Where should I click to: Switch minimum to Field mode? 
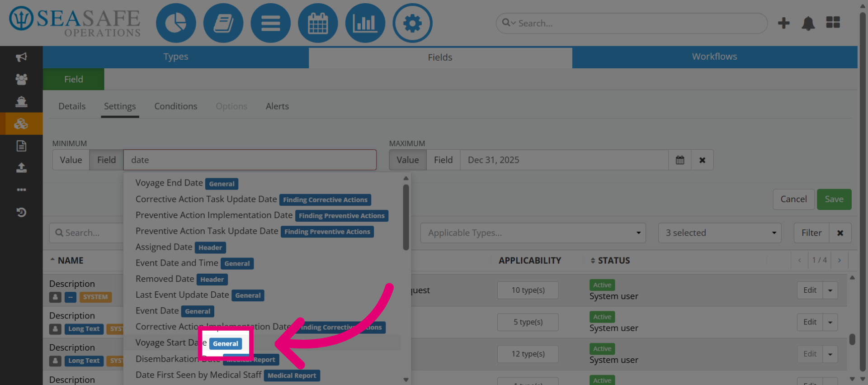click(x=106, y=160)
